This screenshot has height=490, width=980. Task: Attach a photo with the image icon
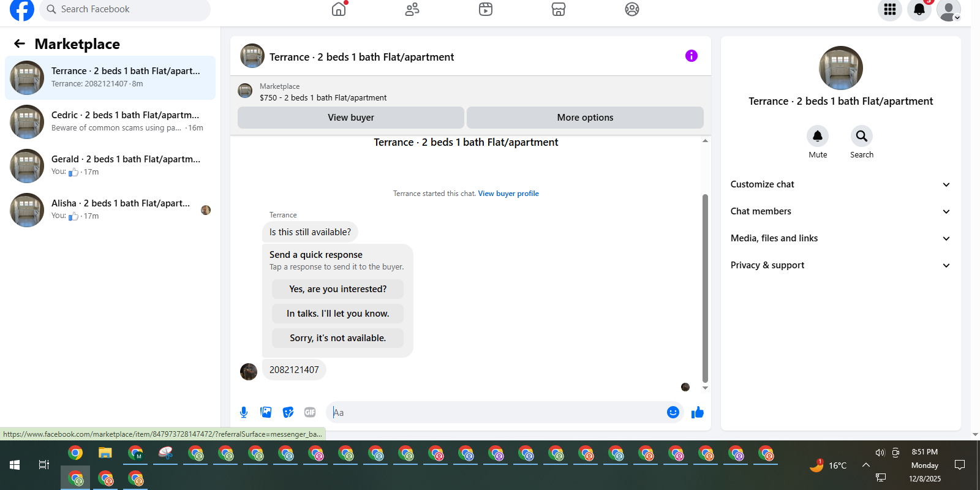click(x=266, y=412)
